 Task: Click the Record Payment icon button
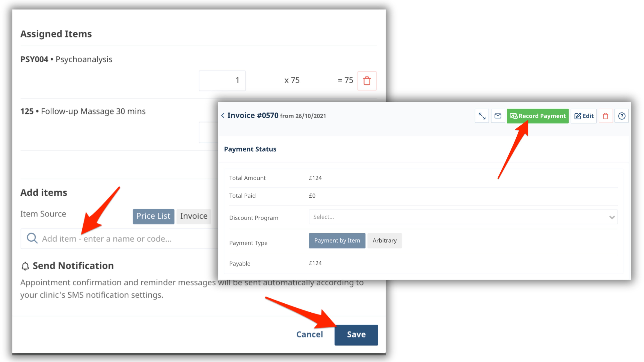[x=538, y=116]
